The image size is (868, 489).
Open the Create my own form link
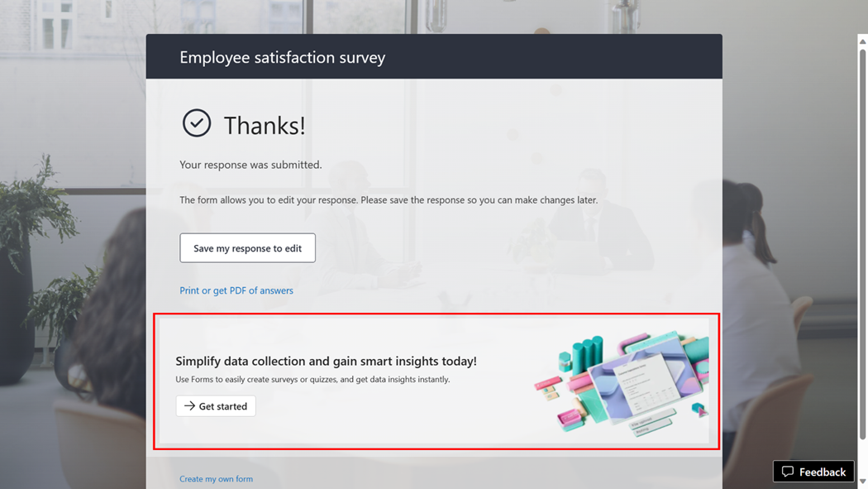tap(216, 478)
